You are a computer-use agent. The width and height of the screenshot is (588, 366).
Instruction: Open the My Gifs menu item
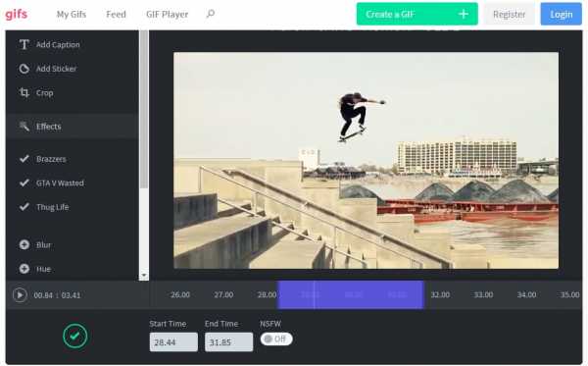click(72, 15)
